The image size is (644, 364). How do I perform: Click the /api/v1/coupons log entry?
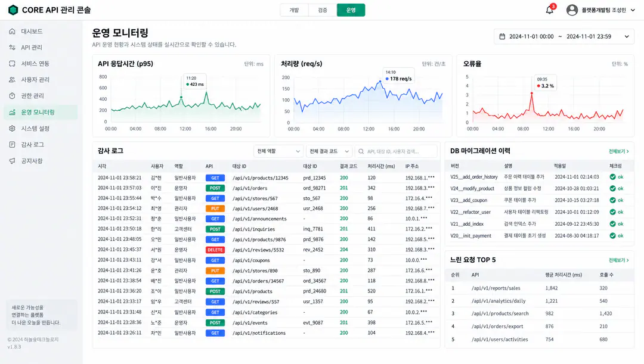266,260
